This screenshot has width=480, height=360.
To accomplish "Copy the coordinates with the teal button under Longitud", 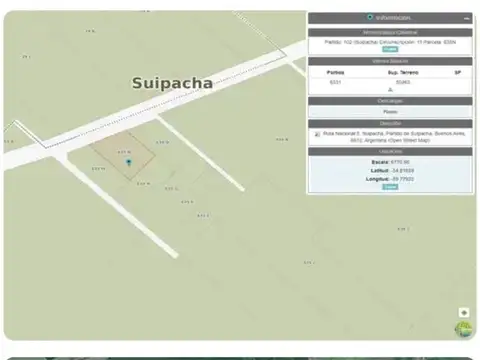I will coord(390,187).
